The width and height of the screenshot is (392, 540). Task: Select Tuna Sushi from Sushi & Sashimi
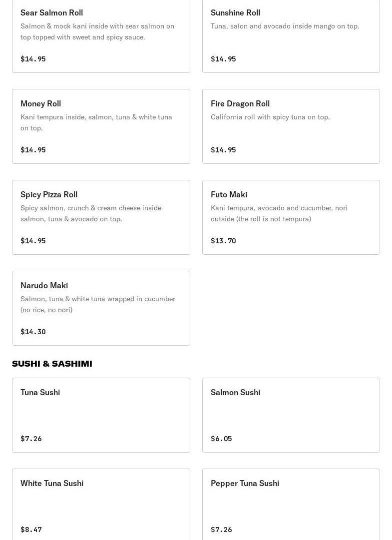[x=101, y=415]
